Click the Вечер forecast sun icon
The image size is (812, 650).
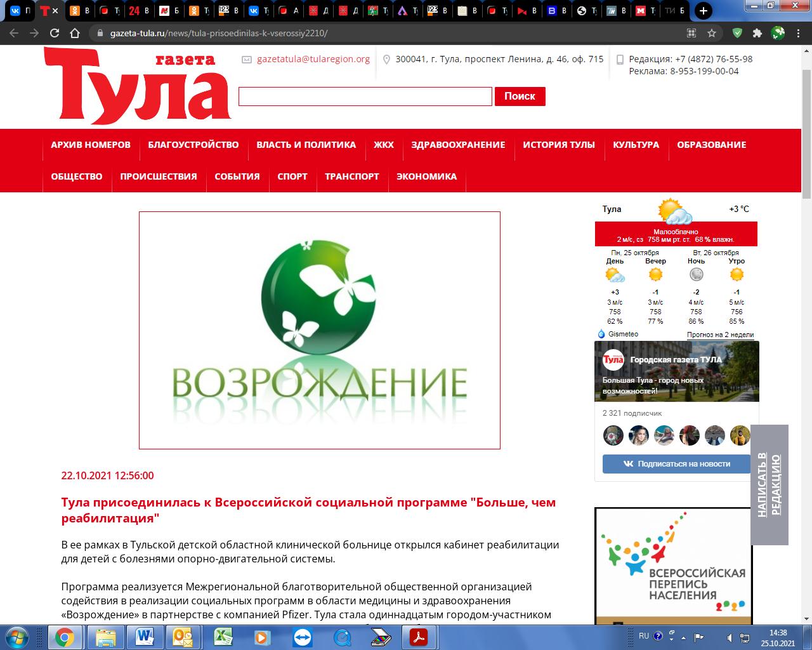coord(655,275)
